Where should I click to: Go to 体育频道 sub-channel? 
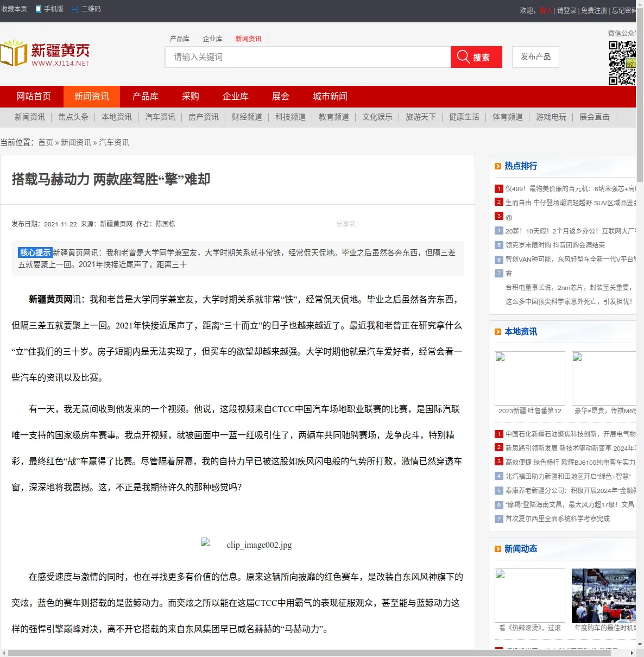[508, 117]
